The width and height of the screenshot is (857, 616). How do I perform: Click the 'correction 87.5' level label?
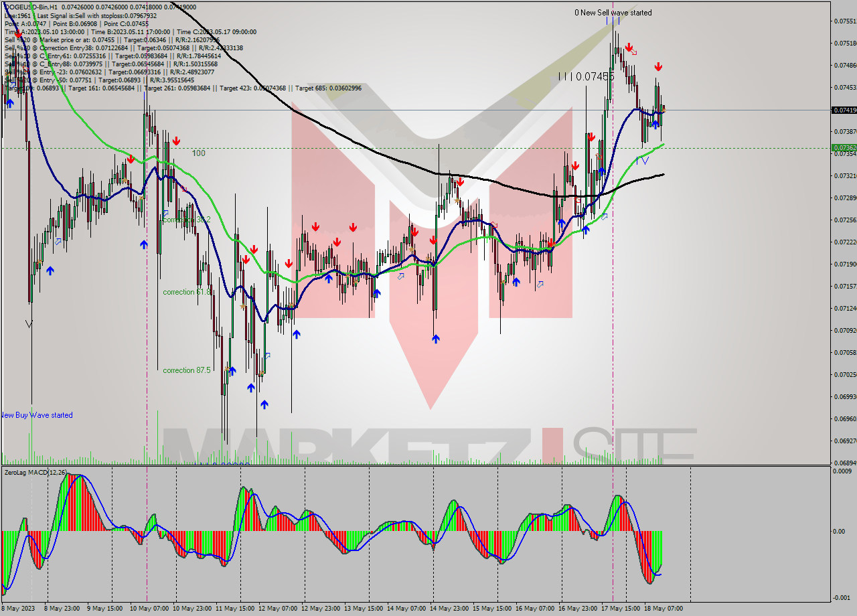(x=187, y=370)
